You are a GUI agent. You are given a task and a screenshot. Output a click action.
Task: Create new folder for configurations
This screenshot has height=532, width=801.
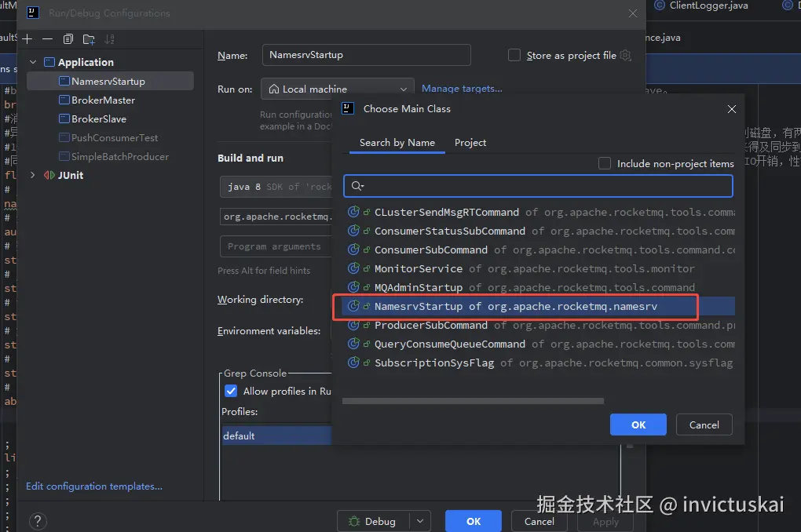89,38
